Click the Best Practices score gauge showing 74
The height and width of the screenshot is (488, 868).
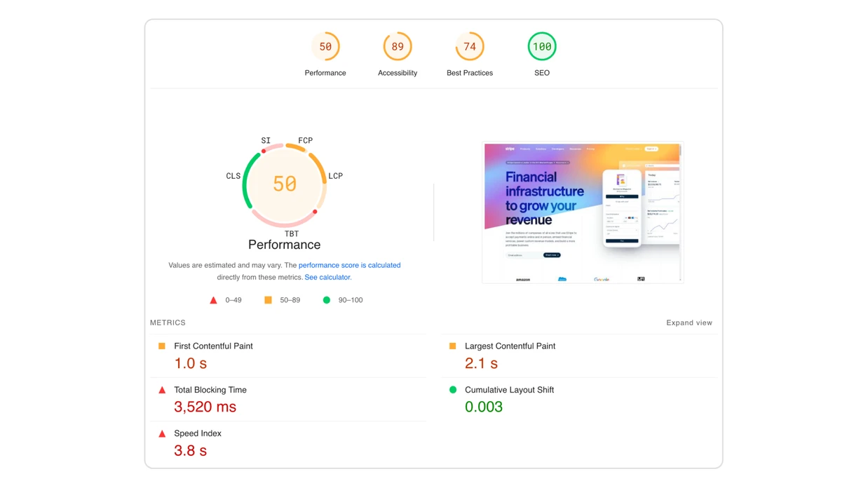click(470, 46)
